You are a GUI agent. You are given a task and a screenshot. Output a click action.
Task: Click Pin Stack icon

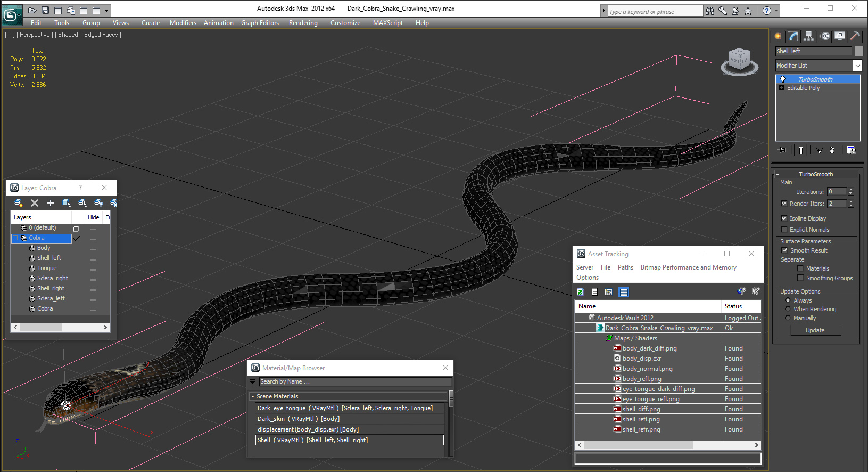pos(782,150)
